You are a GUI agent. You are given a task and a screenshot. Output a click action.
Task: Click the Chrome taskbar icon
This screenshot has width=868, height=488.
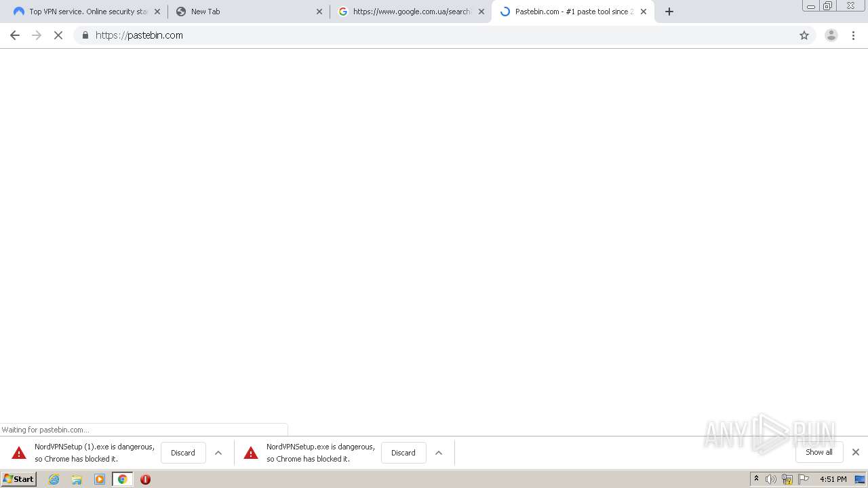[123, 479]
